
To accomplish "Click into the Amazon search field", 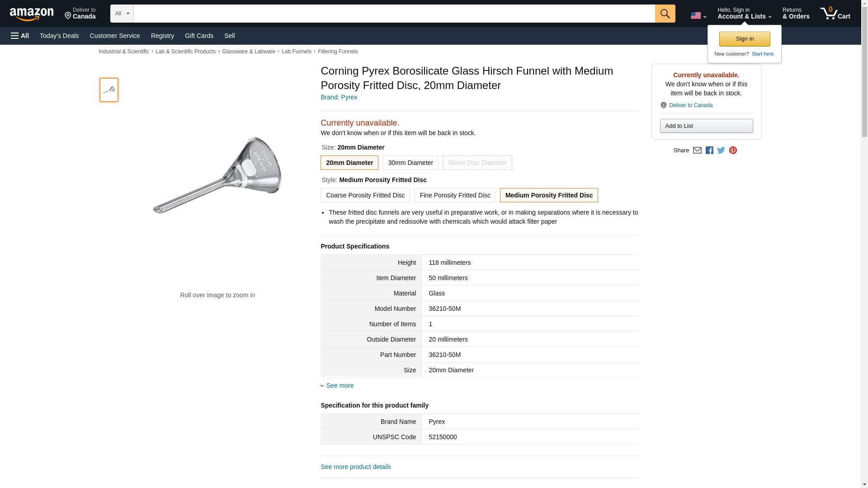I will tap(394, 14).
